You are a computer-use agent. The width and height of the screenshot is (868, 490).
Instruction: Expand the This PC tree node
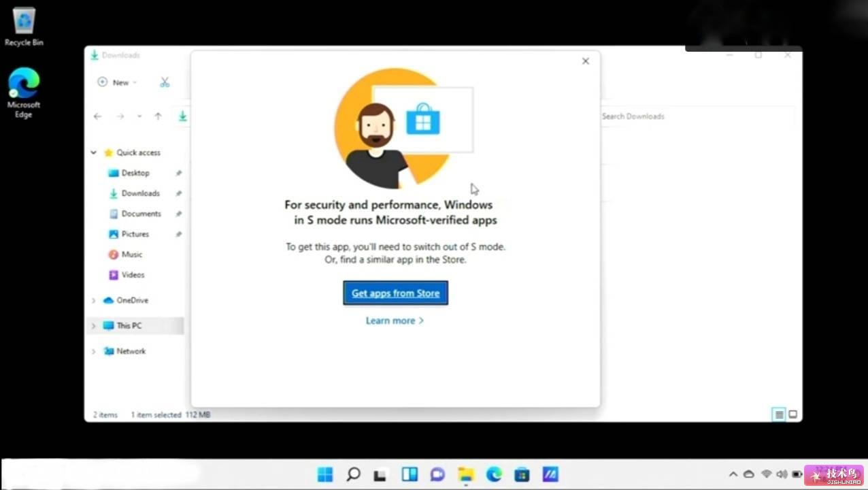tap(94, 326)
